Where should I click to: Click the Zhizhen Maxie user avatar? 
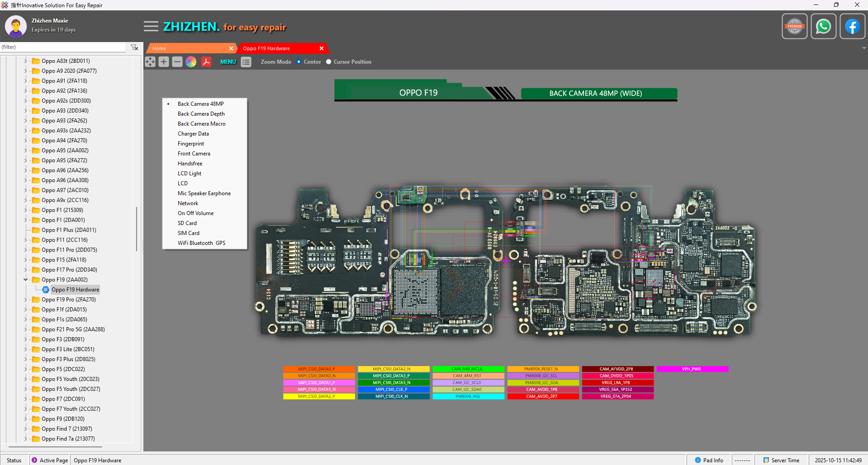click(x=16, y=26)
